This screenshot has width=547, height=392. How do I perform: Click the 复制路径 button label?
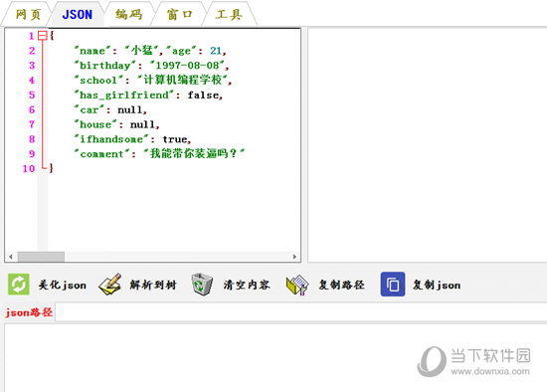tap(341, 286)
